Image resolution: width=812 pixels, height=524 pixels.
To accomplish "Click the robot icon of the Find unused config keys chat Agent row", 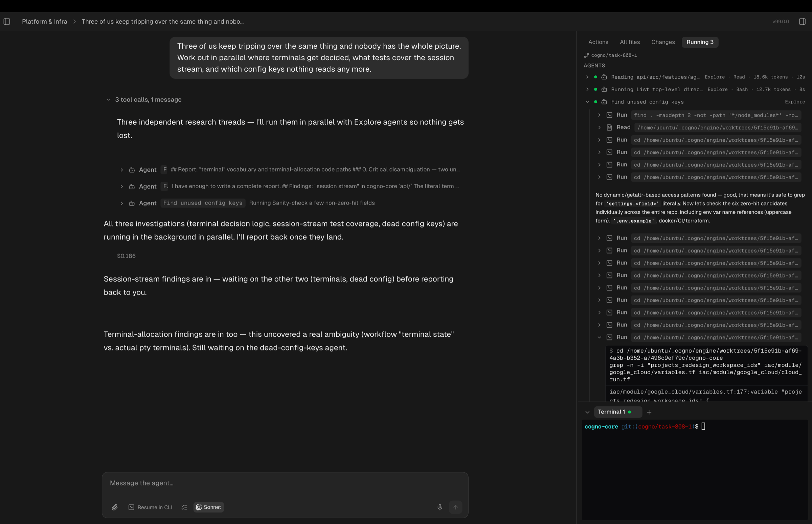I will (x=132, y=203).
